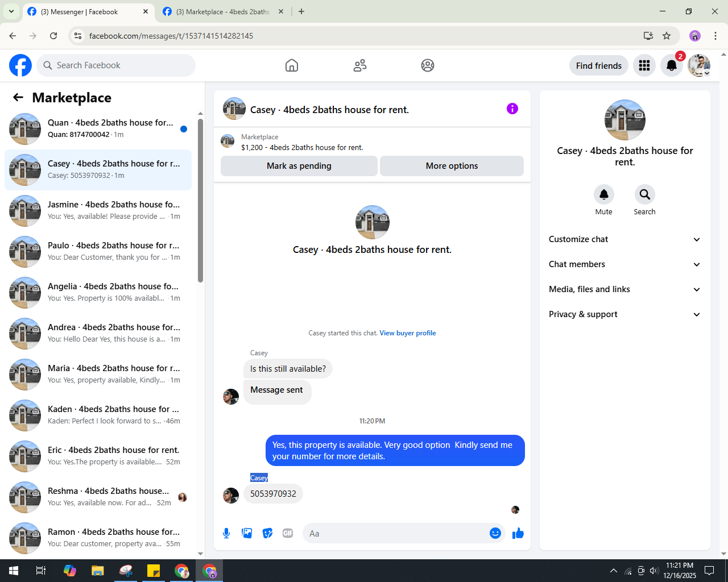Screen dimensions: 728x582
Task: Open the $1,200 4beds 2baths listing link
Action: (302, 147)
